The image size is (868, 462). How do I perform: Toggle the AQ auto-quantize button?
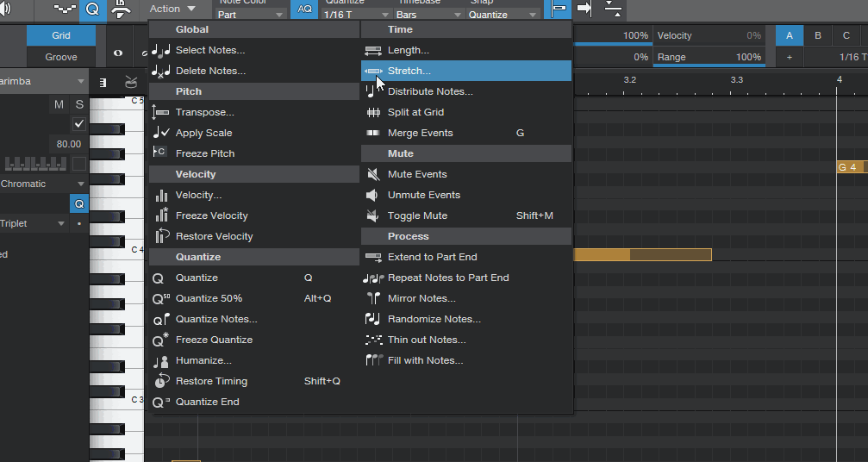305,9
